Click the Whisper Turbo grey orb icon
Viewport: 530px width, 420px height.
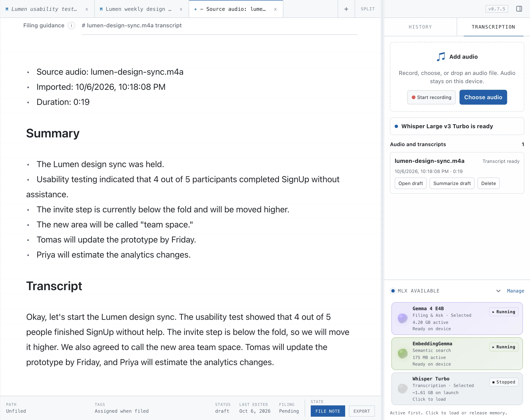[x=403, y=389]
